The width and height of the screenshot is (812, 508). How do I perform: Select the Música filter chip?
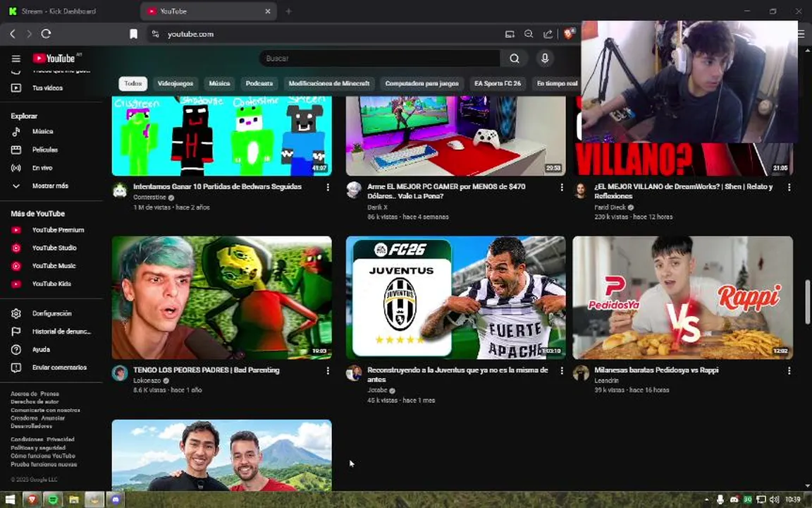(220, 83)
